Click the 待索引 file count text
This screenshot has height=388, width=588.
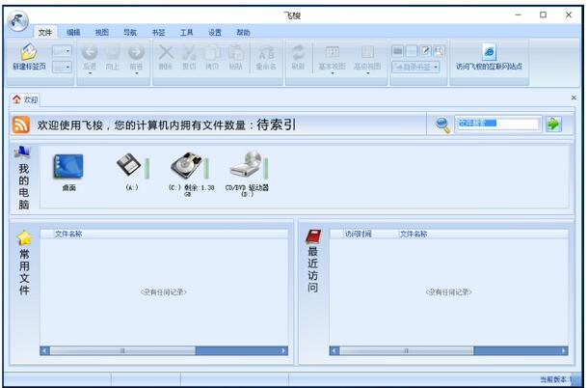277,125
